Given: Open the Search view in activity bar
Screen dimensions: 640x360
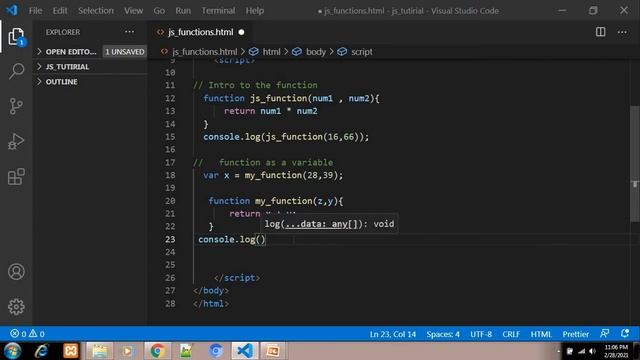Looking at the screenshot, I should click(x=16, y=71).
